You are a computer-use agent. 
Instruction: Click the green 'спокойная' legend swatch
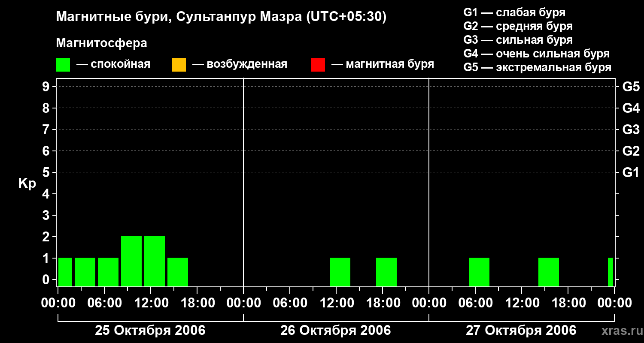pyautogui.click(x=63, y=64)
